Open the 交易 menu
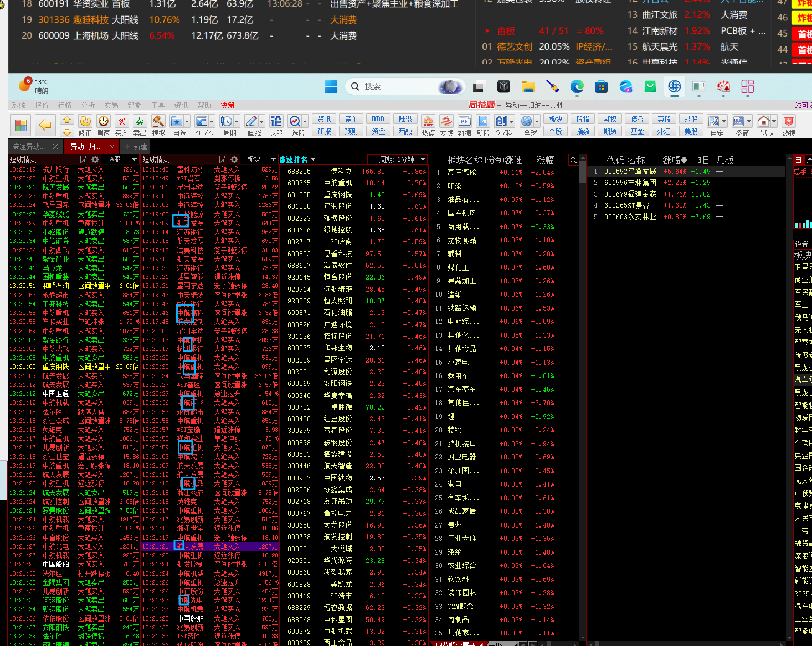Screen dimensions: 812x646 111,105
